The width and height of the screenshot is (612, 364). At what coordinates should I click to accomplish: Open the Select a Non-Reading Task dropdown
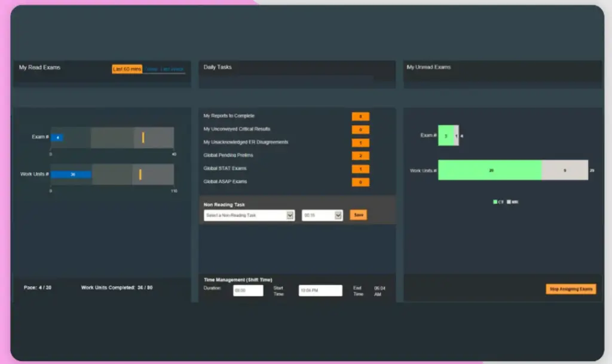(x=249, y=215)
